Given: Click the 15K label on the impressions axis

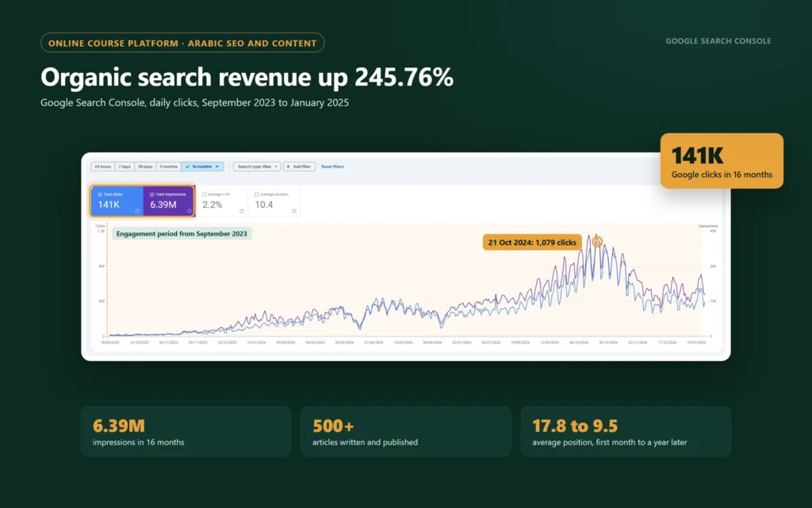Looking at the screenshot, I should pyautogui.click(x=713, y=301).
